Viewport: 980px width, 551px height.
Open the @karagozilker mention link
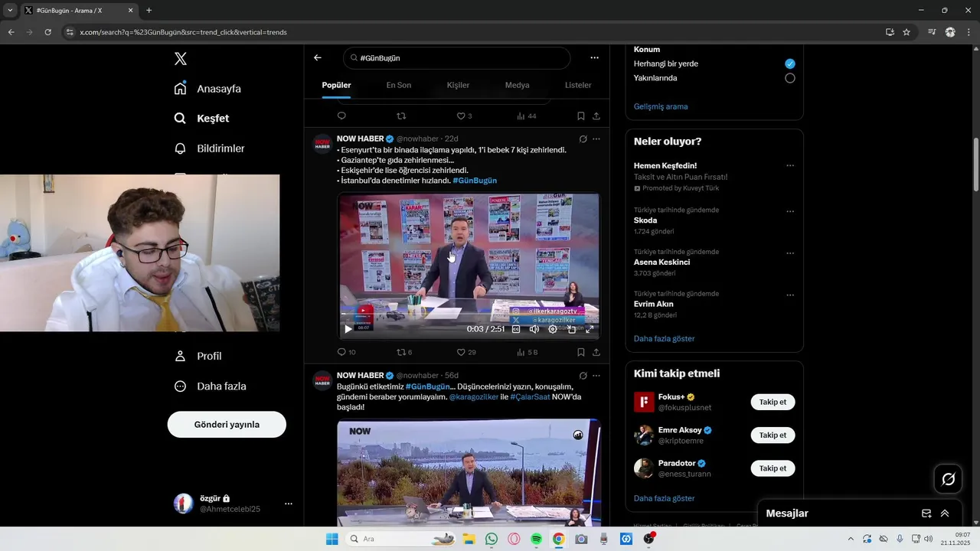click(473, 397)
